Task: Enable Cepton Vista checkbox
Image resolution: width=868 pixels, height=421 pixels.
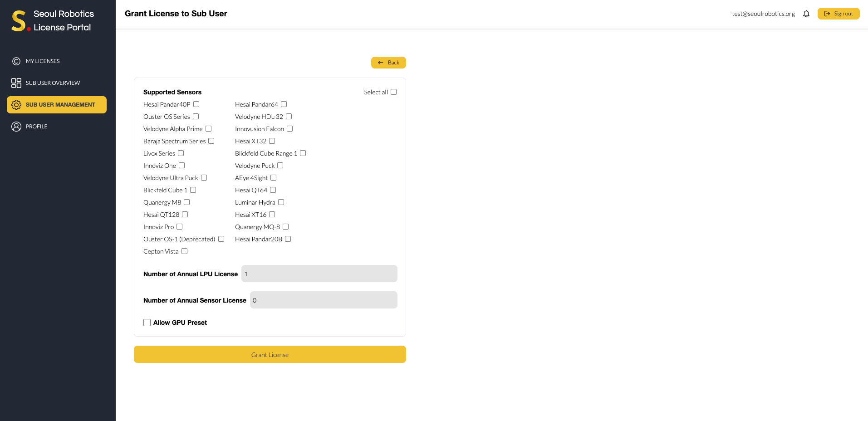Action: click(x=185, y=251)
